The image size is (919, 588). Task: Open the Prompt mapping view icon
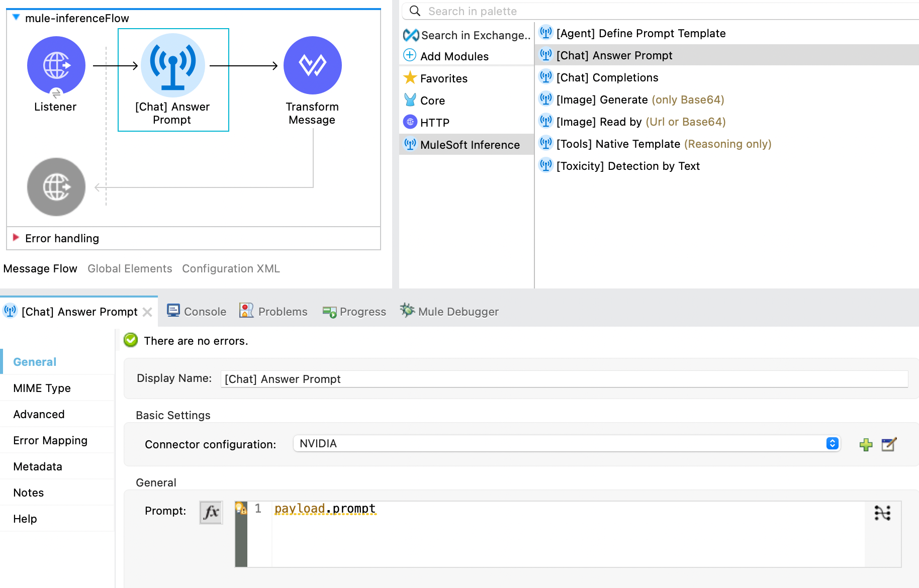(x=882, y=513)
